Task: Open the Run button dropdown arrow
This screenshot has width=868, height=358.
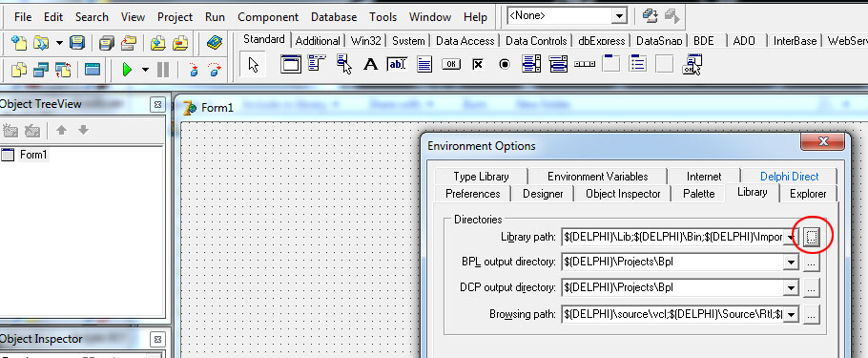Action: [x=145, y=70]
